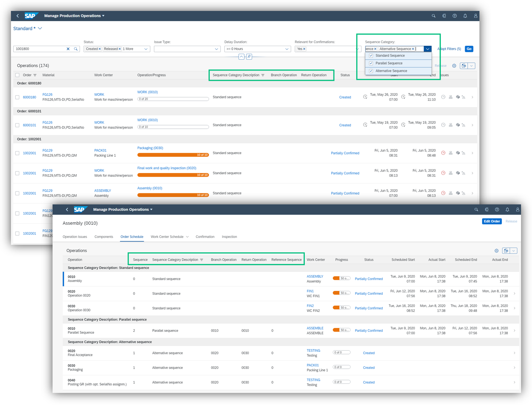Switch to Confirmation tab

[x=205, y=237]
